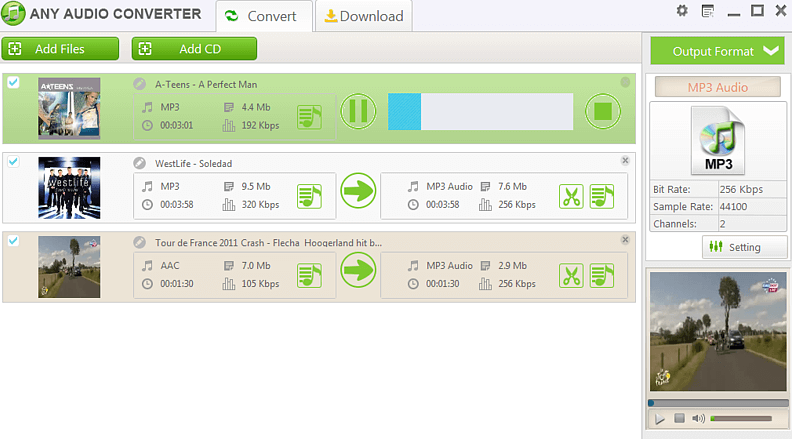Click the Add CD button
Screen dimensions: 792x439
click(x=194, y=49)
